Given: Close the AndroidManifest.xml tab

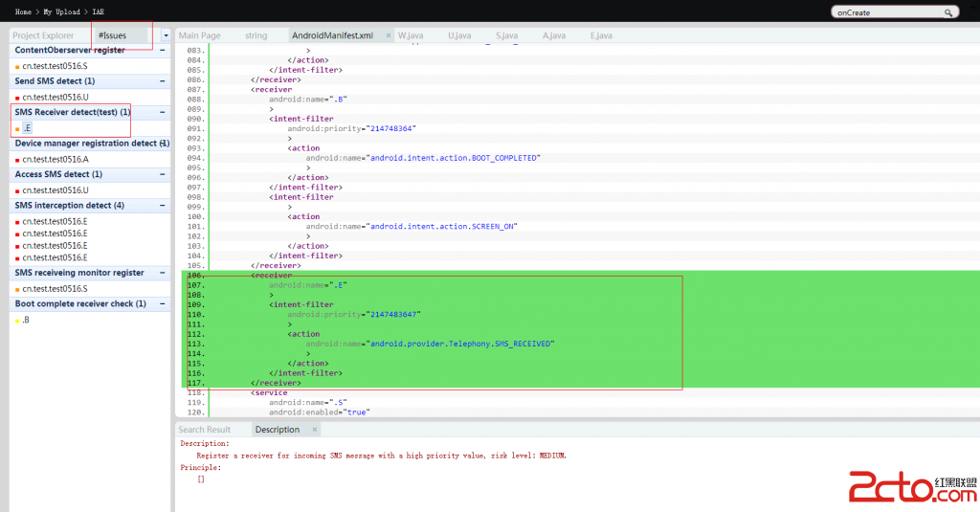Looking at the screenshot, I should 389,35.
